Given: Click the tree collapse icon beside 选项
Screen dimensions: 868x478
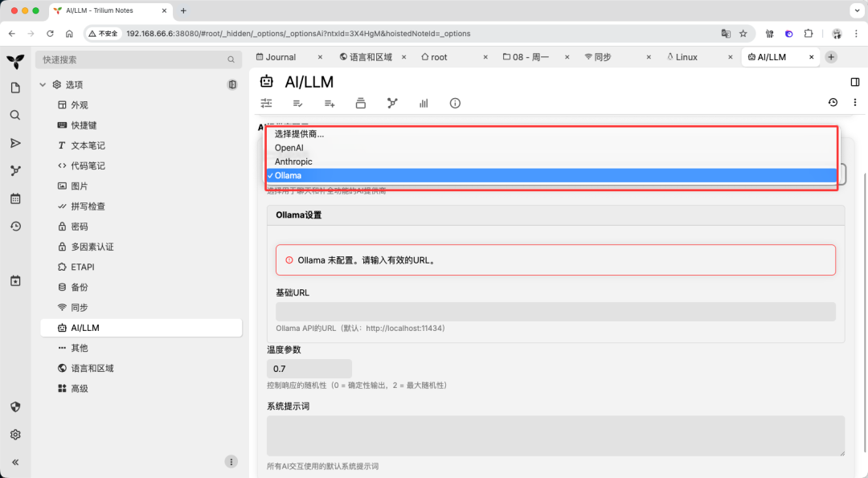Looking at the screenshot, I should tap(232, 84).
